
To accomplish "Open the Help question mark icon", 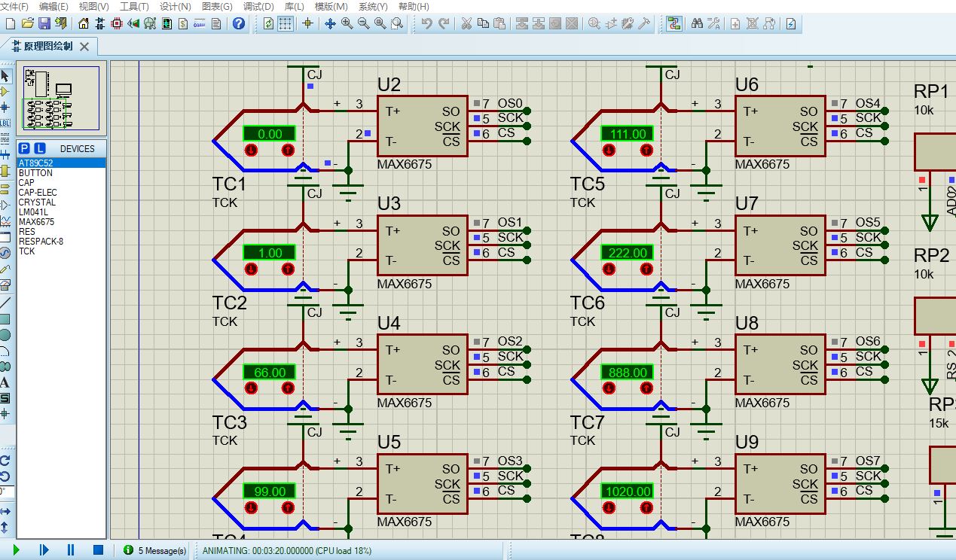I will tap(239, 23).
